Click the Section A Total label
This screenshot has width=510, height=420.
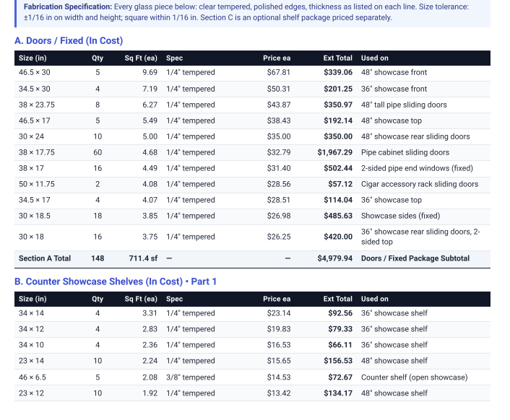(x=45, y=258)
